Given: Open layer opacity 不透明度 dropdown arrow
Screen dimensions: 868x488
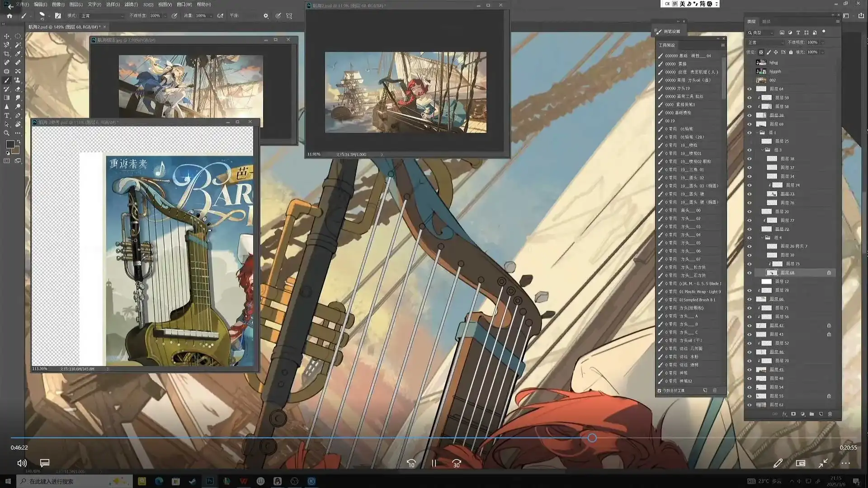Looking at the screenshot, I should point(822,42).
